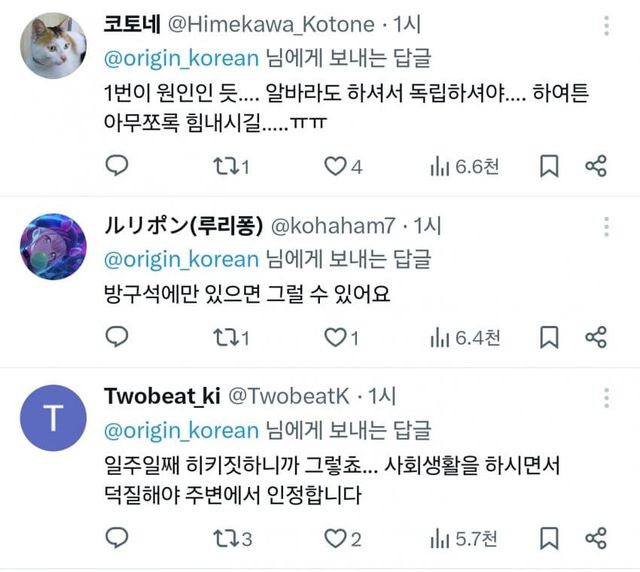View 6.6천 analytics on 코토네's tweet
The height and width of the screenshot is (572, 640).
[463, 167]
